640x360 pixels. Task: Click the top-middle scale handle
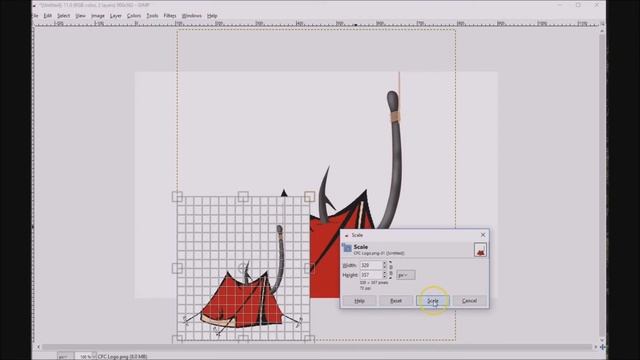pyautogui.click(x=243, y=197)
